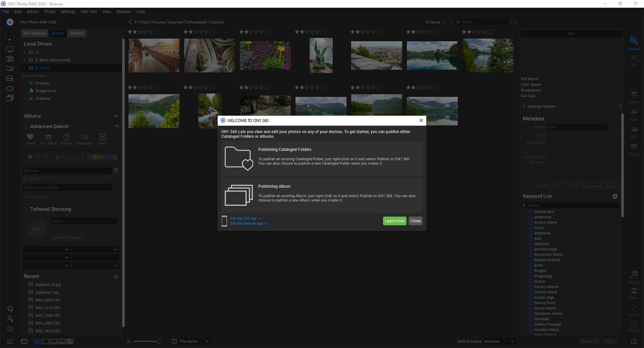Click Close button in the welcome dialog
Viewport: 644px width, 348px height.
415,221
